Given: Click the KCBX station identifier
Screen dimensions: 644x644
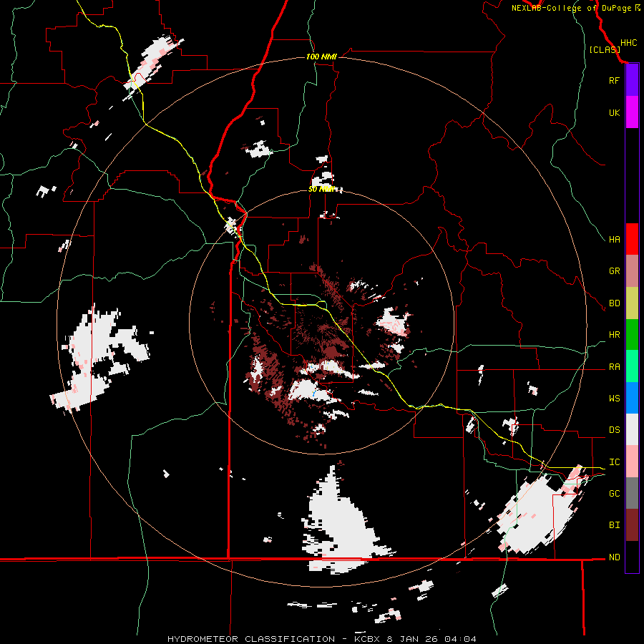Looking at the screenshot, I should point(369,639).
